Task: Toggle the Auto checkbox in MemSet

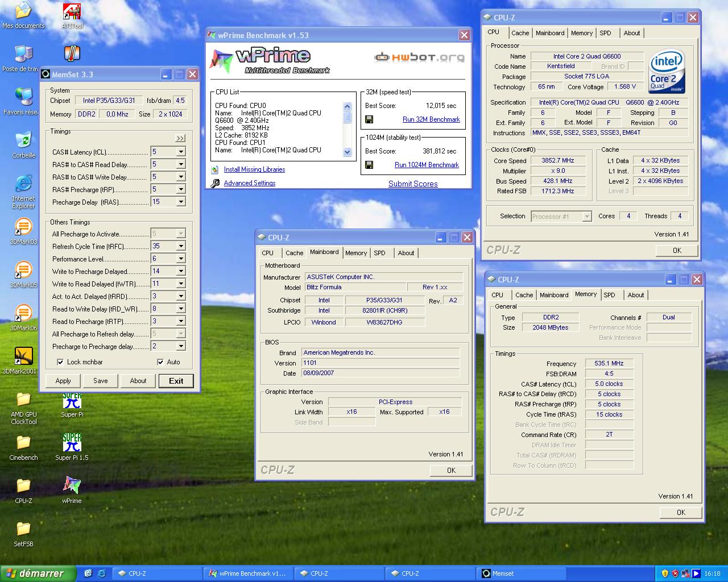Action: point(160,362)
